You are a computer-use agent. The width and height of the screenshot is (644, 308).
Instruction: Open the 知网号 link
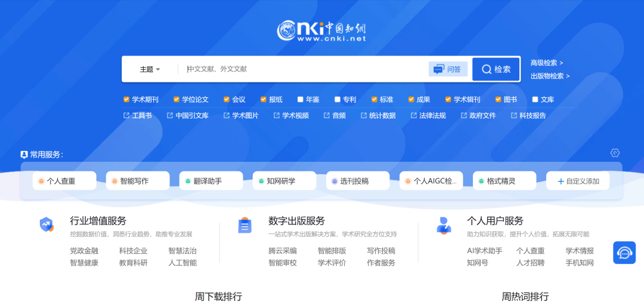click(x=478, y=263)
